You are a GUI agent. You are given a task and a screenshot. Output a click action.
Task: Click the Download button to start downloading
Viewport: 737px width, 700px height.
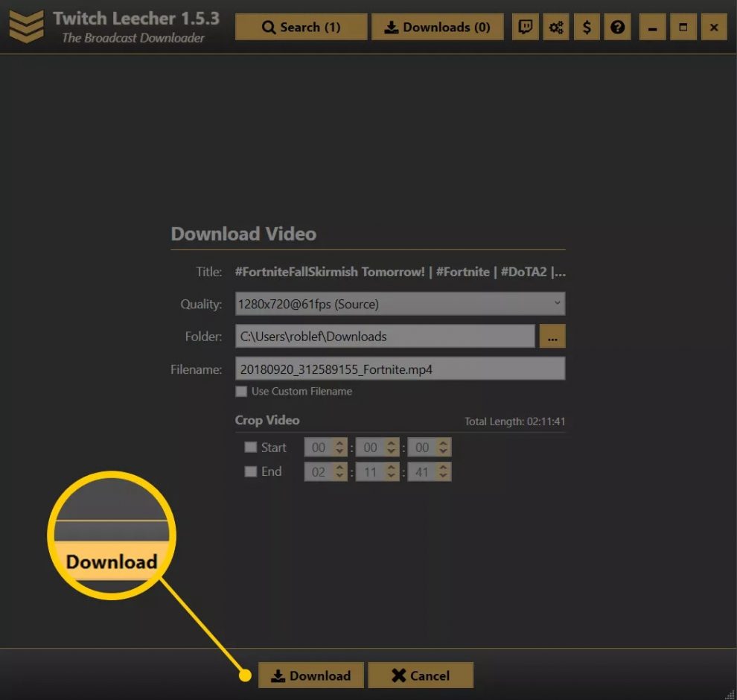click(x=311, y=675)
